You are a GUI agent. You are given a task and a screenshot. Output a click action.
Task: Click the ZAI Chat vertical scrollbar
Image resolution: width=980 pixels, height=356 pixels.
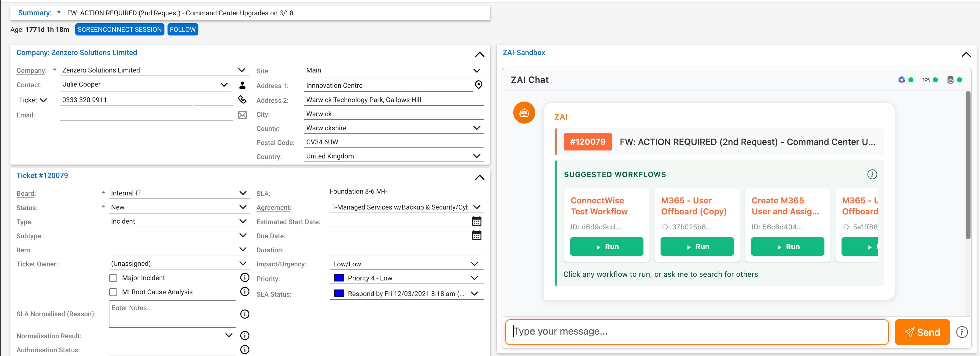(x=968, y=165)
